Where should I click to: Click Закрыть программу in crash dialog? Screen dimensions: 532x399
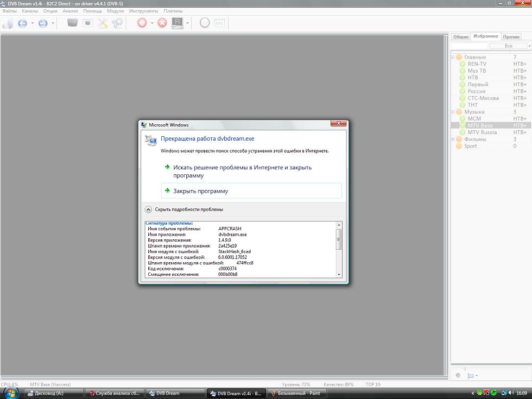pos(251,191)
